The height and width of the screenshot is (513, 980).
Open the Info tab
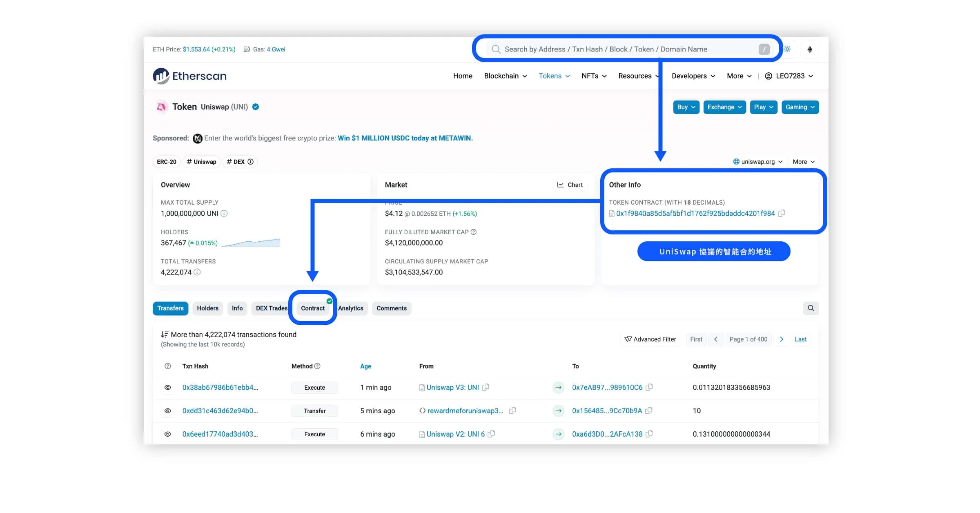(x=237, y=308)
